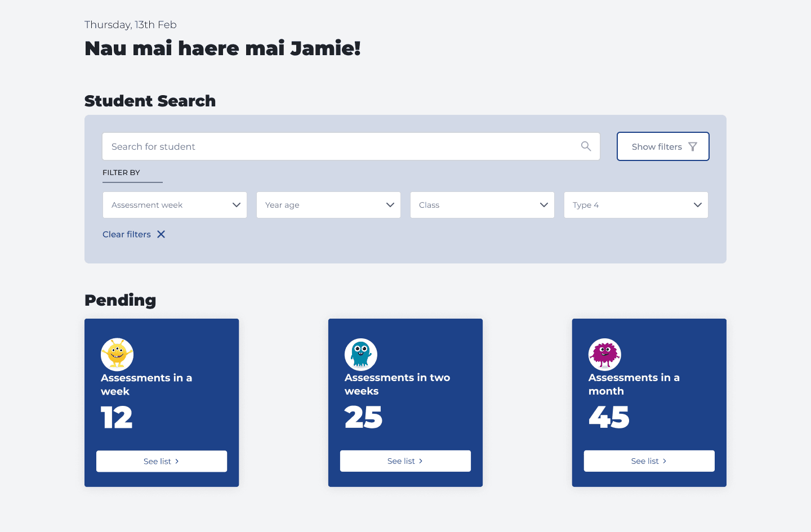The height and width of the screenshot is (532, 811).
Task: Click the teal monster avatar
Action: (x=361, y=354)
